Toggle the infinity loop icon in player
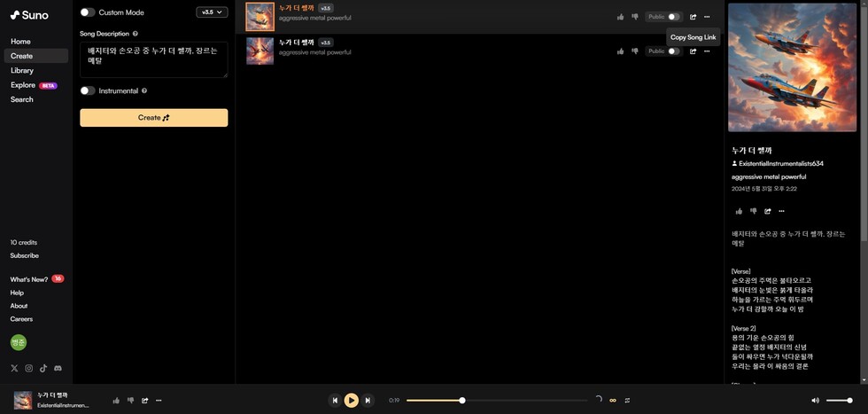 pyautogui.click(x=612, y=401)
